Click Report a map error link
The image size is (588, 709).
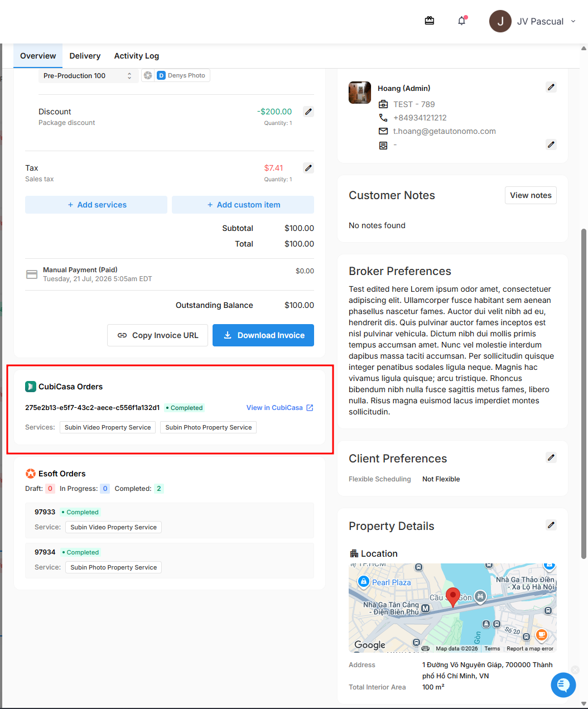[530, 649]
